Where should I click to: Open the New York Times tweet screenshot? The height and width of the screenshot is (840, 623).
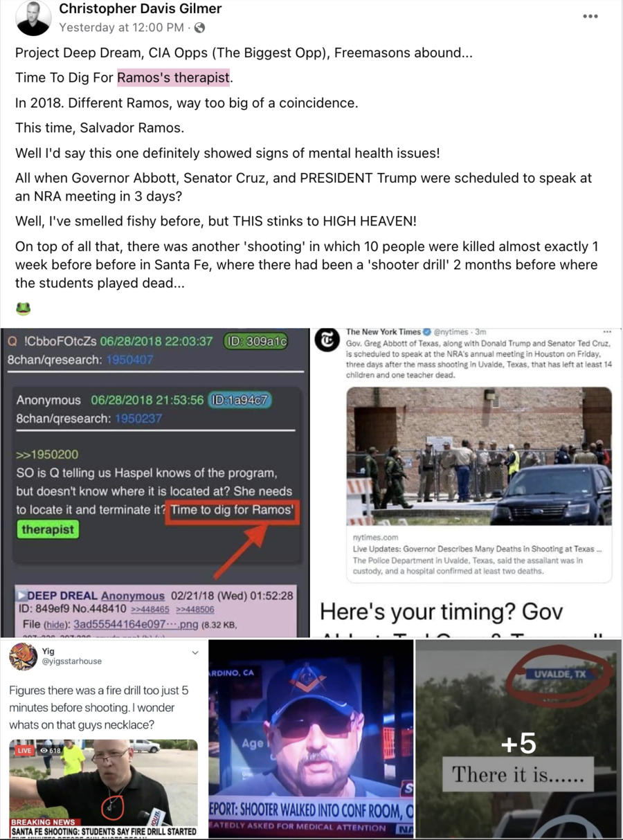pos(467,482)
